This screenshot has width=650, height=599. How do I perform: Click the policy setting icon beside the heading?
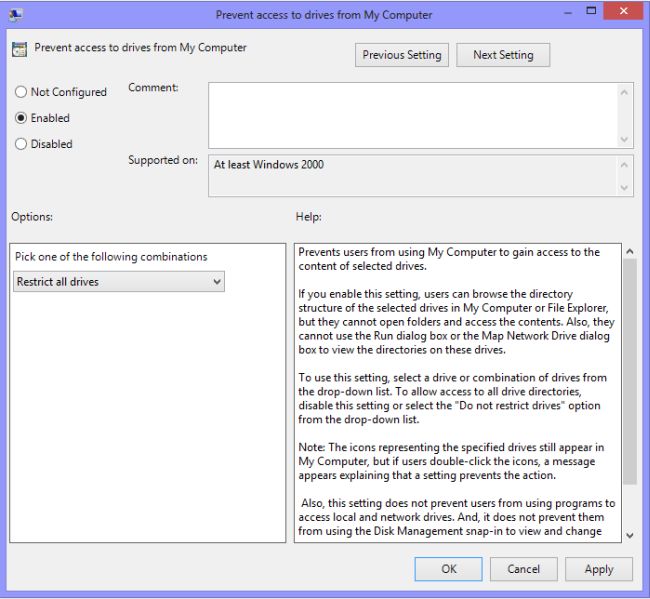(19, 49)
